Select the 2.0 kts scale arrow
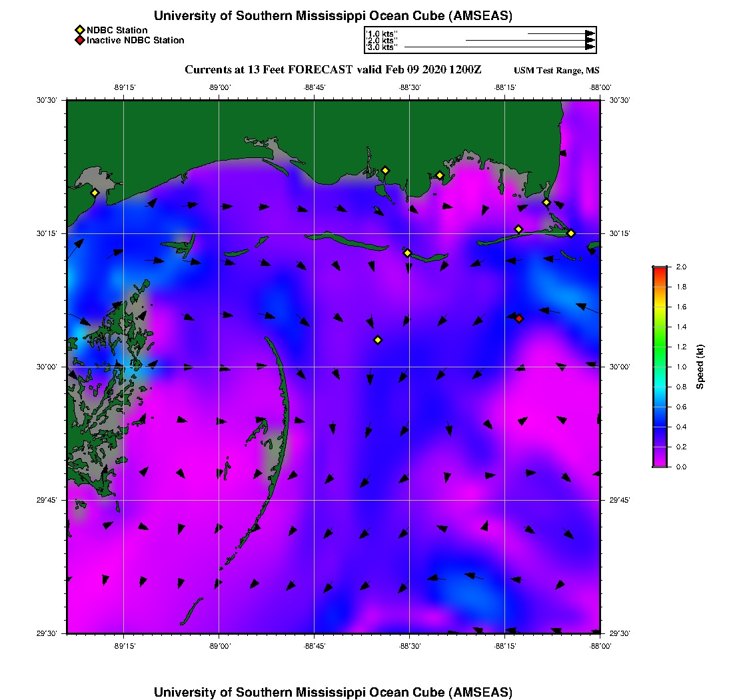 [529, 40]
